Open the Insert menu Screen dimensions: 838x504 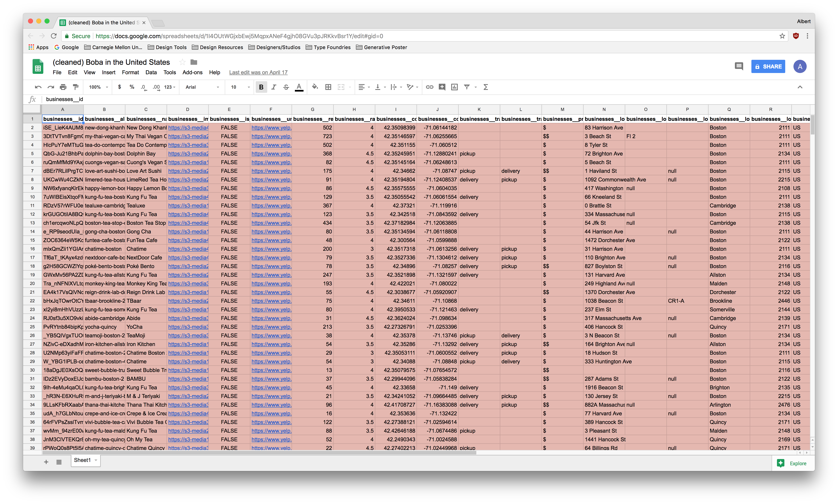(109, 72)
